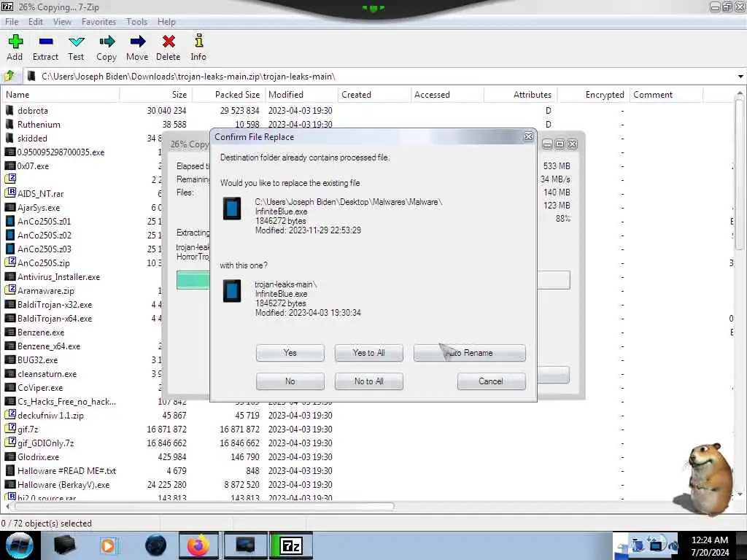The height and width of the screenshot is (560, 747).
Task: Click the horizontal scrollbar of file list
Action: pos(203,506)
